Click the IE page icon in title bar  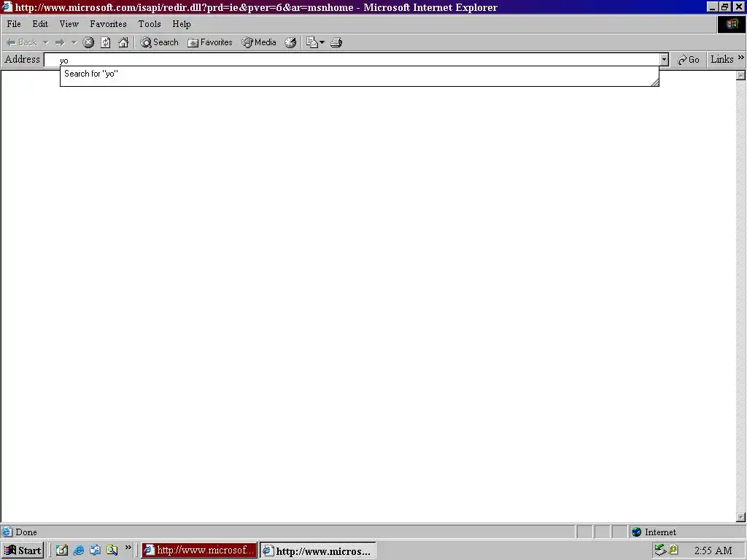coord(7,7)
